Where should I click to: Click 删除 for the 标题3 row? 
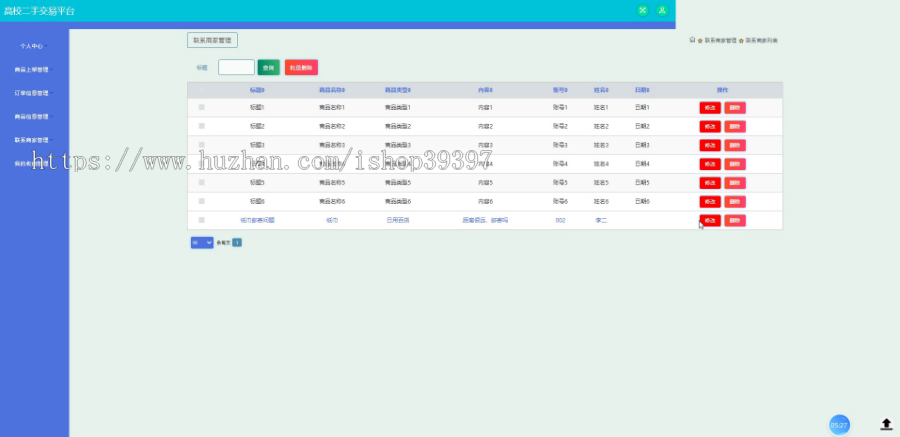(x=735, y=145)
